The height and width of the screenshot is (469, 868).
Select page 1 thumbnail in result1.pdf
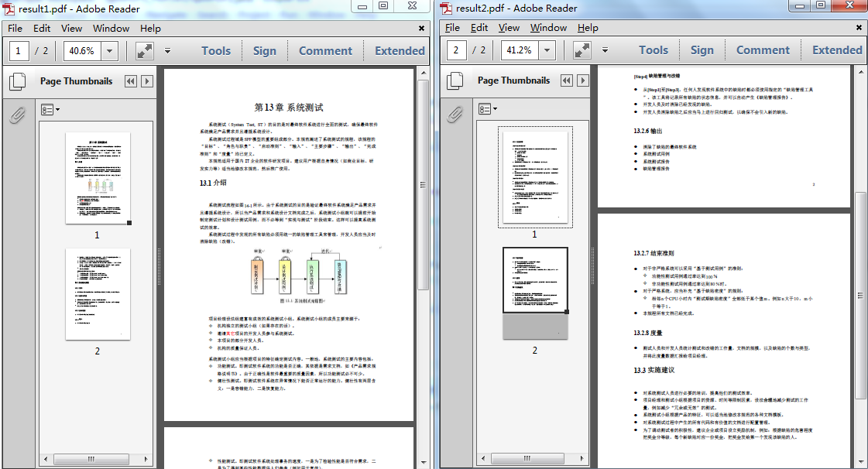point(98,178)
